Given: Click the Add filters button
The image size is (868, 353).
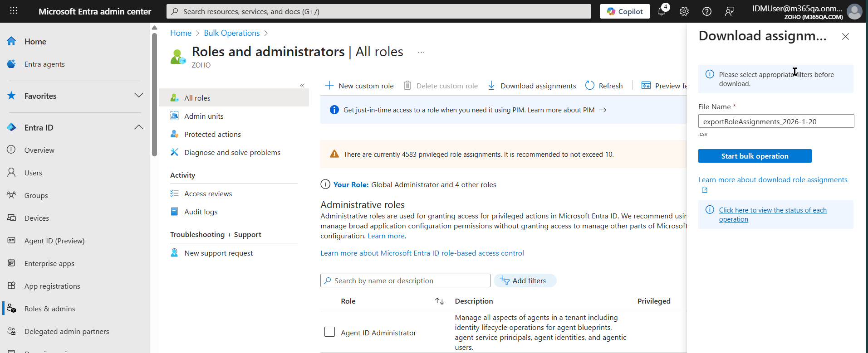Looking at the screenshot, I should tap(525, 280).
